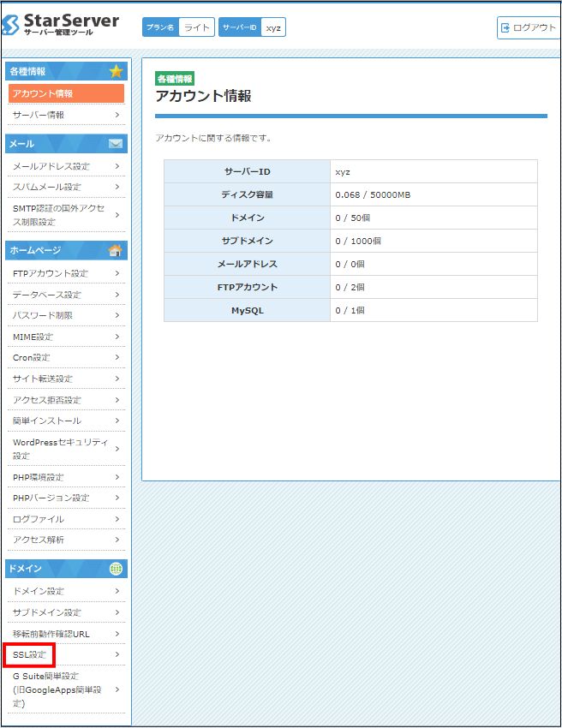Viewport: 562px width, 728px height.
Task: Open ログファイル page
Action: [67, 519]
